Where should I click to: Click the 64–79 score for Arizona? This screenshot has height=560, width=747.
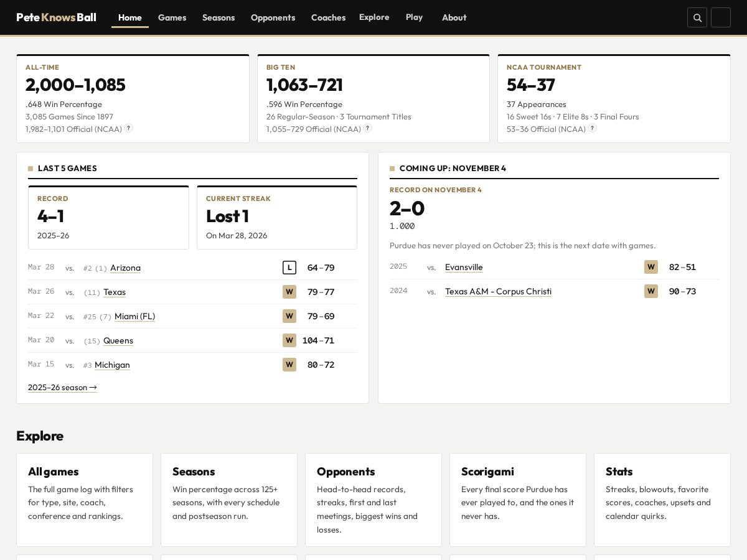(x=321, y=268)
